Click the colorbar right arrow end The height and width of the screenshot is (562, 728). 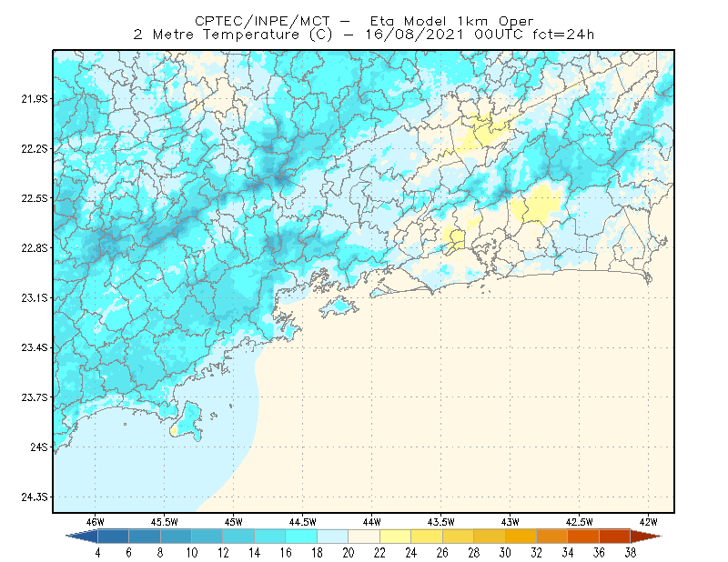click(x=646, y=537)
